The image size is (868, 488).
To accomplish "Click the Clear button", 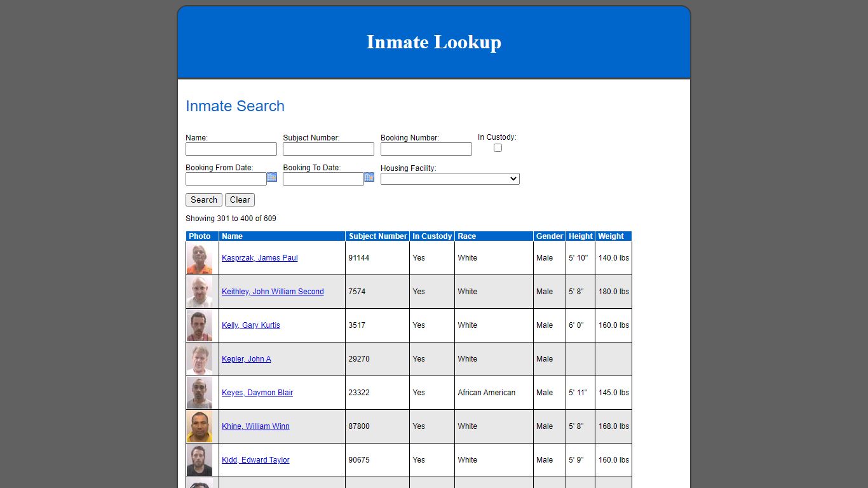I will pos(240,200).
